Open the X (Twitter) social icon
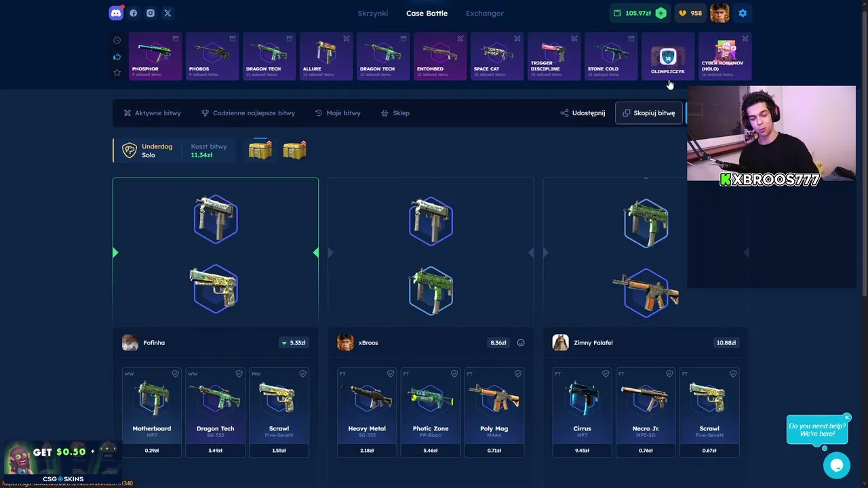Screen dimensions: 868x488 (167, 13)
